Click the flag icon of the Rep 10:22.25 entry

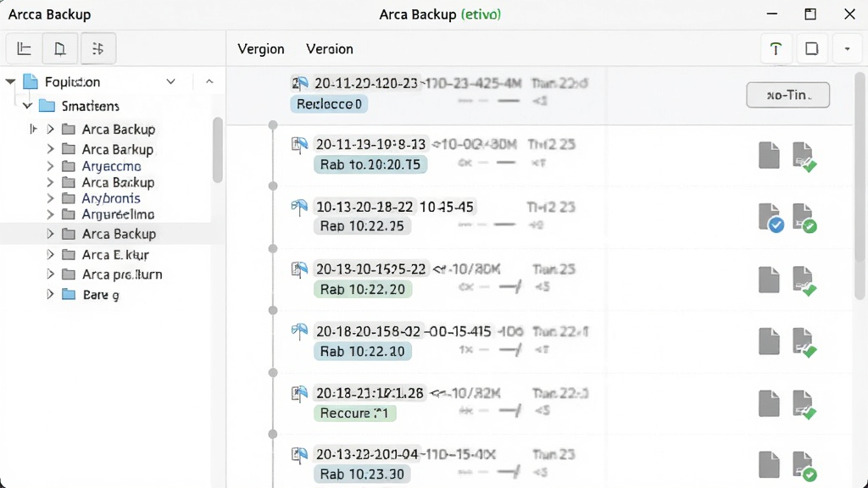[299, 208]
